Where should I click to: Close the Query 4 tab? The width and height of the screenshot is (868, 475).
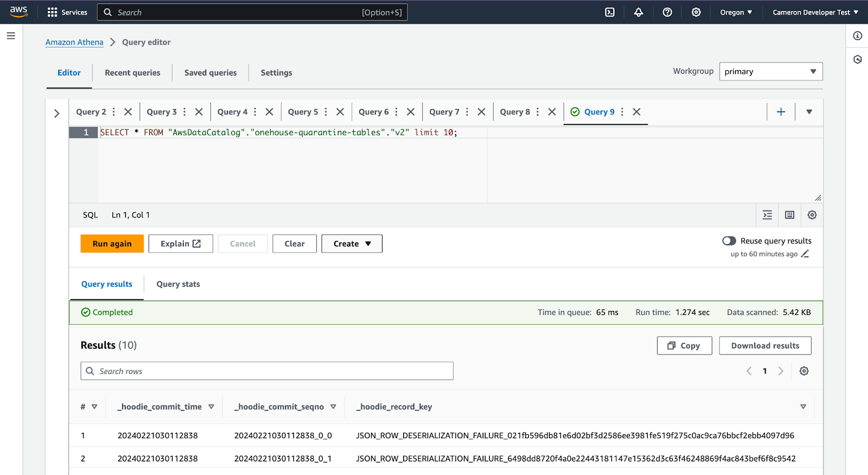coord(269,112)
